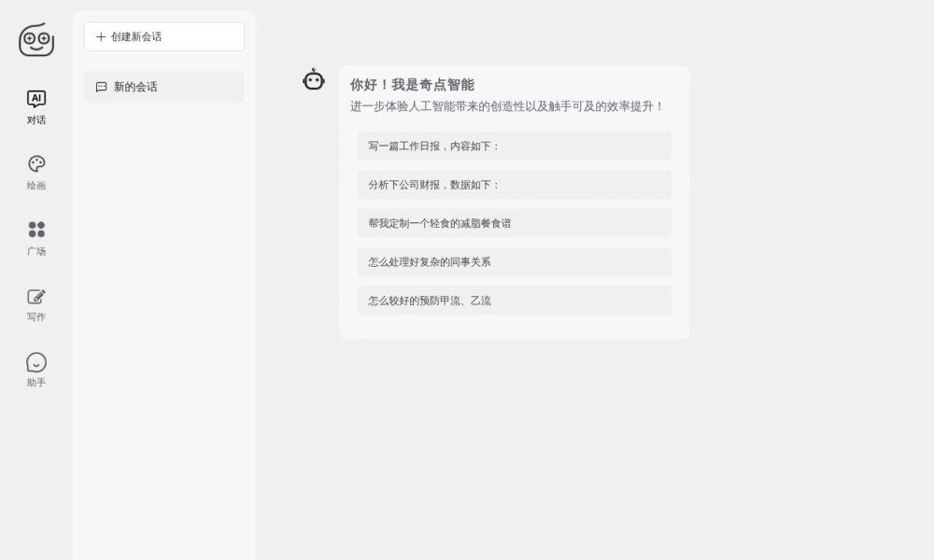
Task: Open the 写作 section from sidebar label
Action: coord(35,316)
